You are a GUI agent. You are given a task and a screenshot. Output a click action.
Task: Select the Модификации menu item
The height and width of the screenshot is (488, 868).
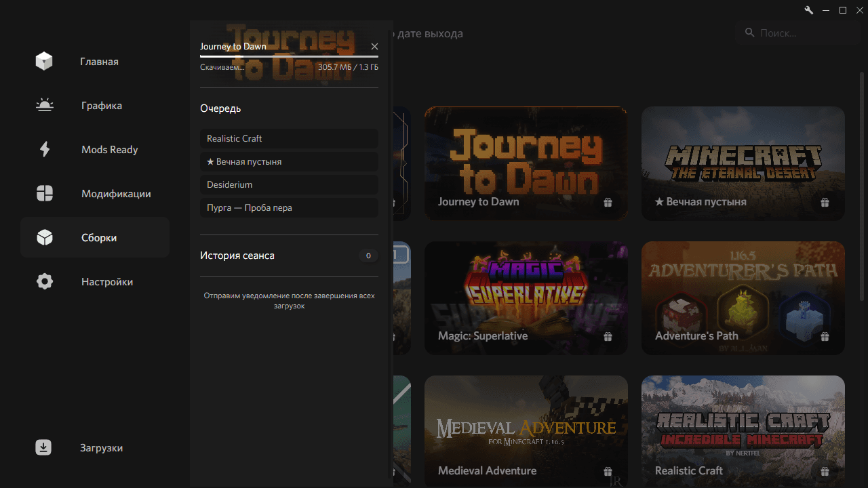click(x=95, y=194)
